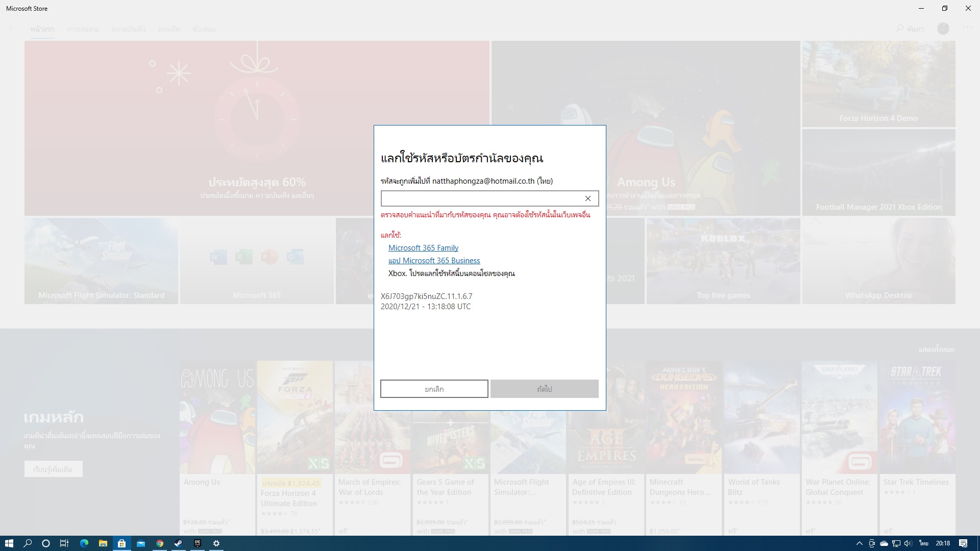Open the ค้นหา search in the Store
This screenshot has height=551, width=980.
pyautogui.click(x=910, y=29)
